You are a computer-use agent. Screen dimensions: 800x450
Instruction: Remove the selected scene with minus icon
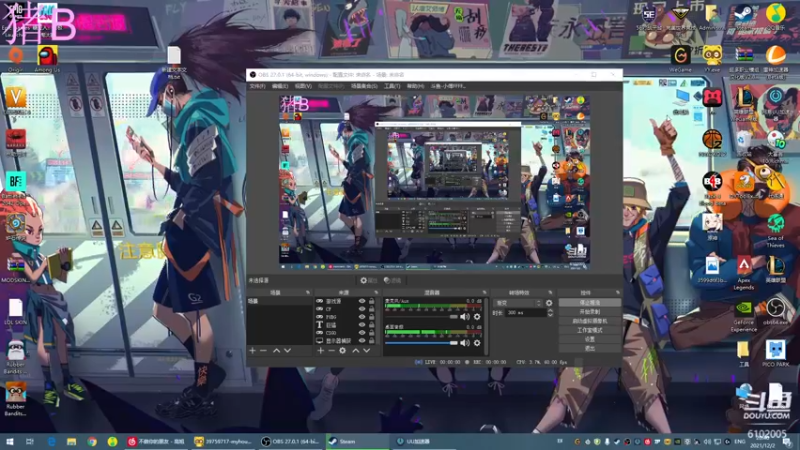[263, 351]
